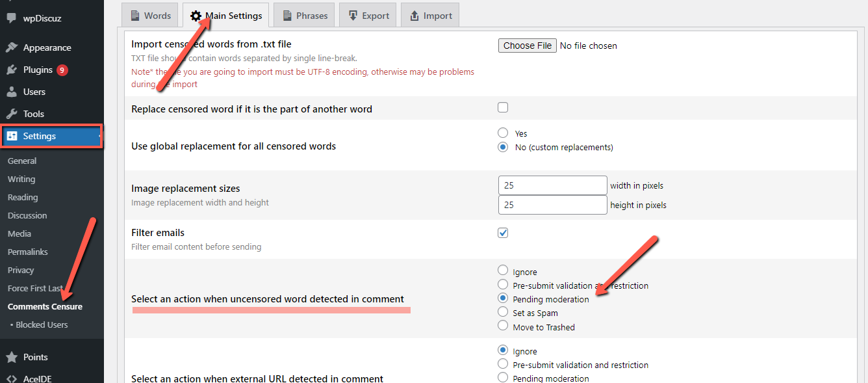The width and height of the screenshot is (868, 383).
Task: Click the wpDiscuz comment bubble icon
Action: tap(12, 18)
